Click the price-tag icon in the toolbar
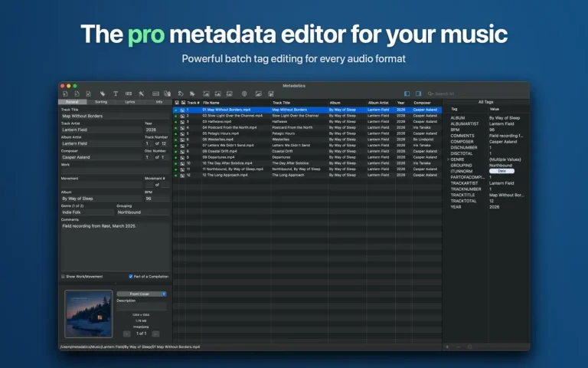The width and height of the screenshot is (588, 368). [x=103, y=94]
